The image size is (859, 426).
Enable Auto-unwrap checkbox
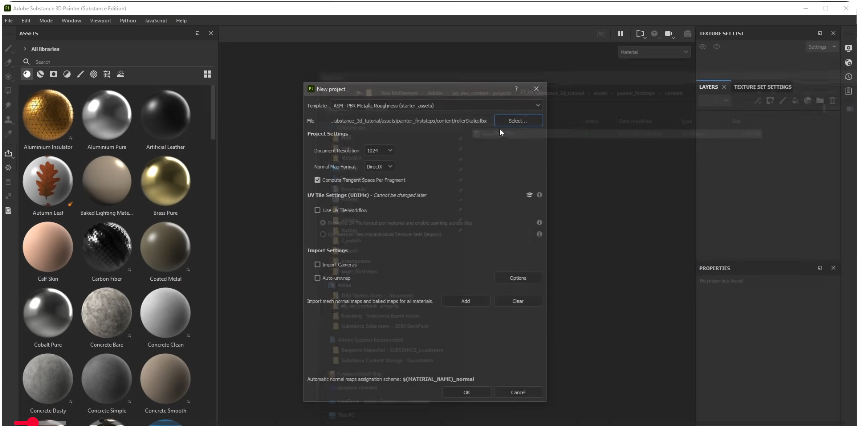click(x=317, y=278)
